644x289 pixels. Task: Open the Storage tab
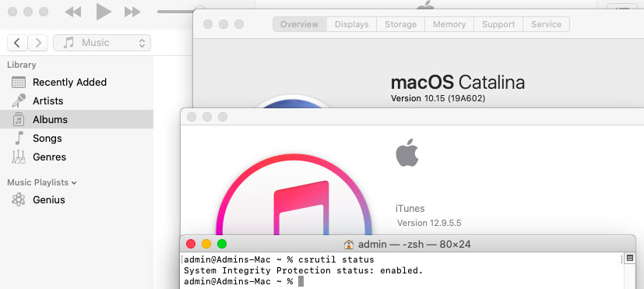(400, 24)
